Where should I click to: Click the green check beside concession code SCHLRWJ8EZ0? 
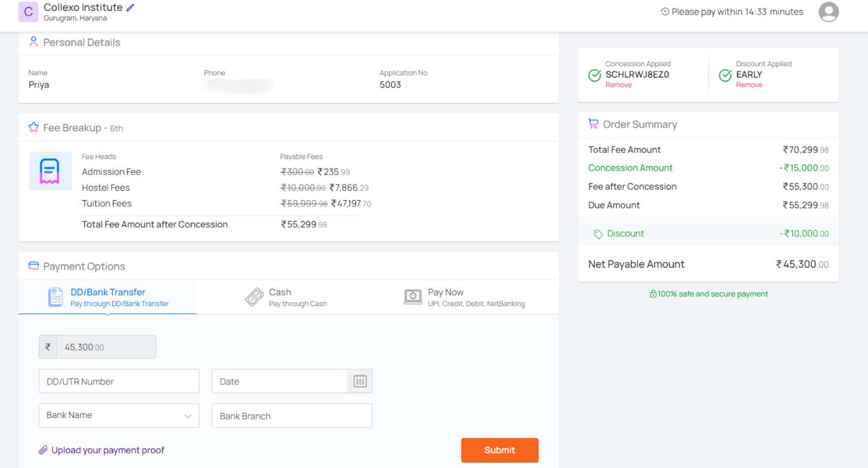pos(595,75)
